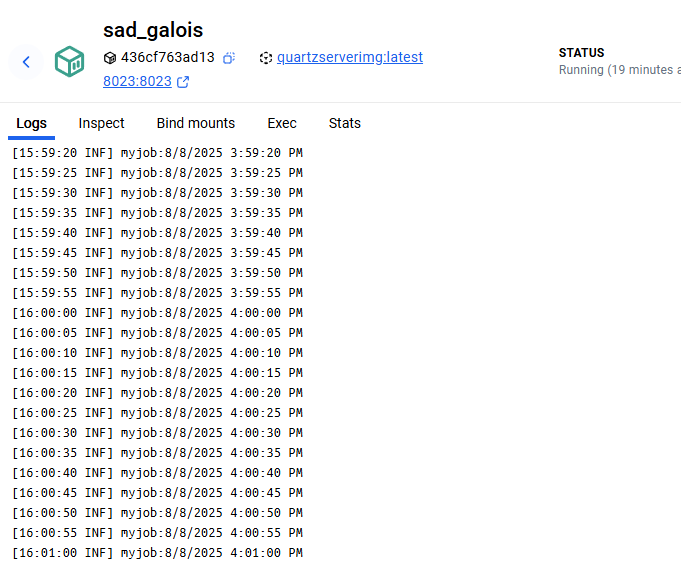Click the sad_galois container name
The height and width of the screenshot is (573, 681).
click(x=153, y=30)
